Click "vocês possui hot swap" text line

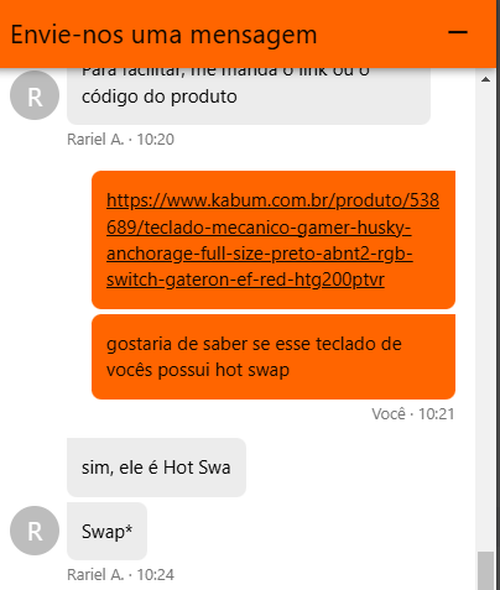click(198, 370)
